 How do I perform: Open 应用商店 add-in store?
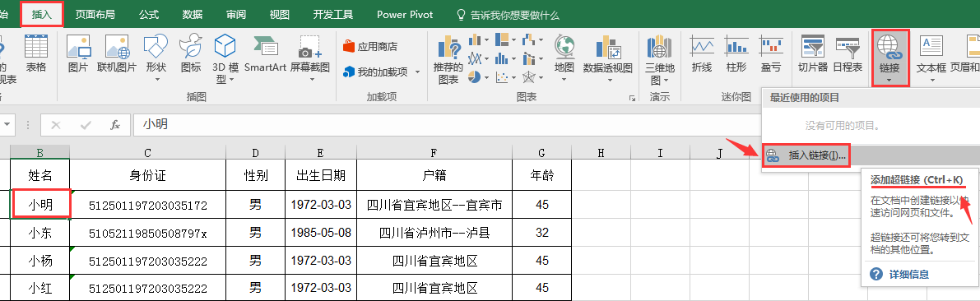(370, 46)
